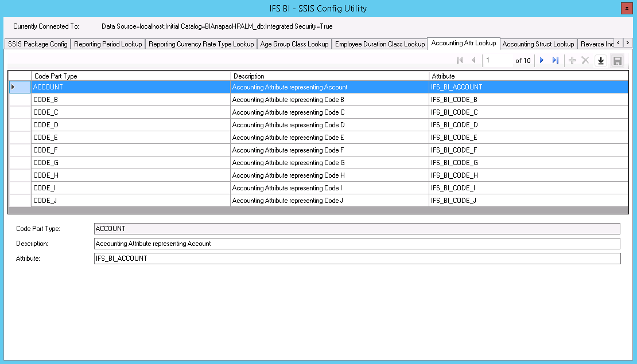Screen dimensions: 637x364
Task: Click the move first record icon
Action: (460, 60)
